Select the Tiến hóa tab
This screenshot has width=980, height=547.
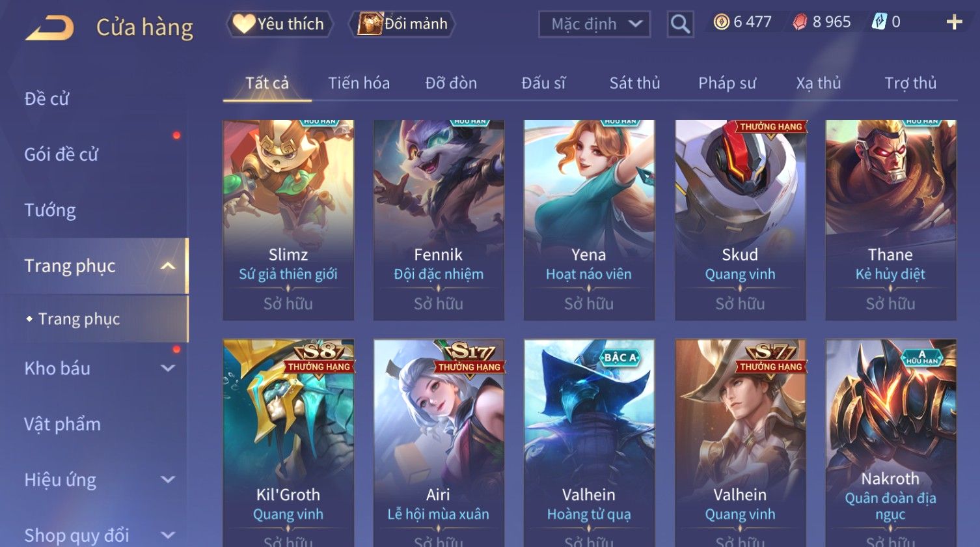click(x=359, y=83)
